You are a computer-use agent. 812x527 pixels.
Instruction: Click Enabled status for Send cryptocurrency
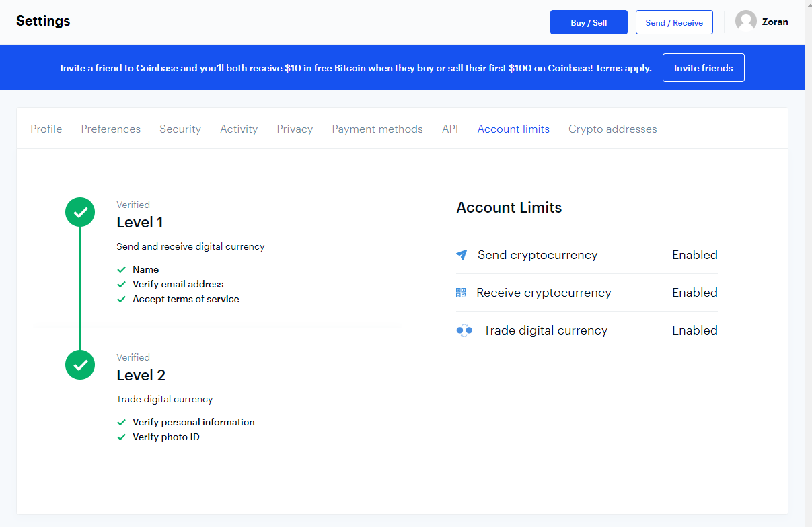(695, 255)
